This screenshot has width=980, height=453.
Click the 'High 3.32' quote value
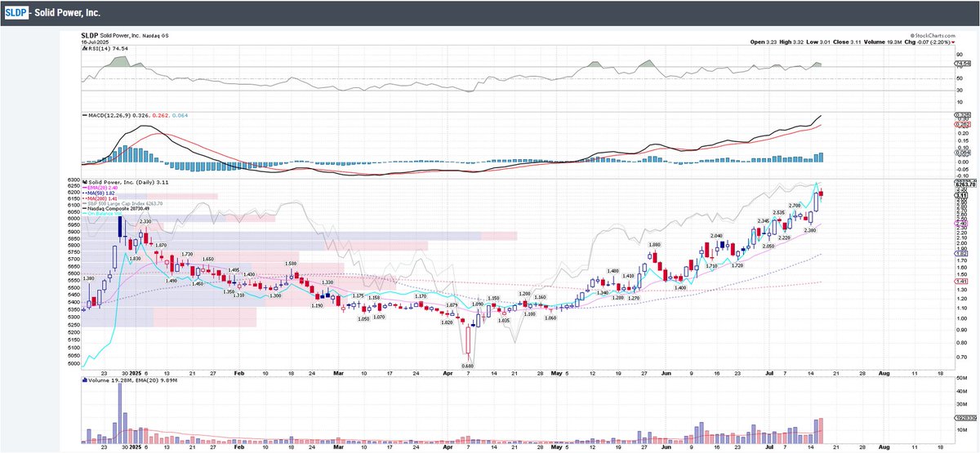coord(791,42)
